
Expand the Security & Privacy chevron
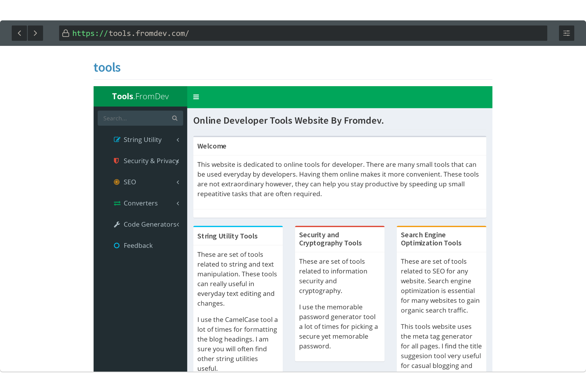click(178, 161)
